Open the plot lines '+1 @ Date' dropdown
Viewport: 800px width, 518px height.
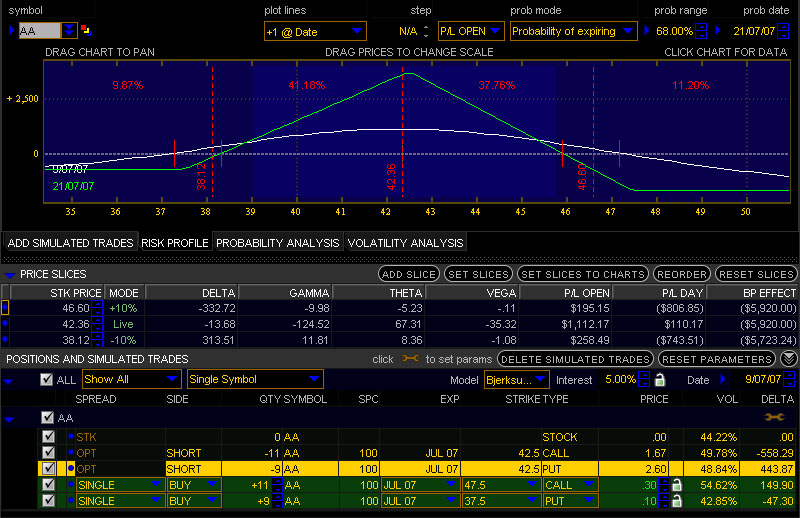[314, 32]
